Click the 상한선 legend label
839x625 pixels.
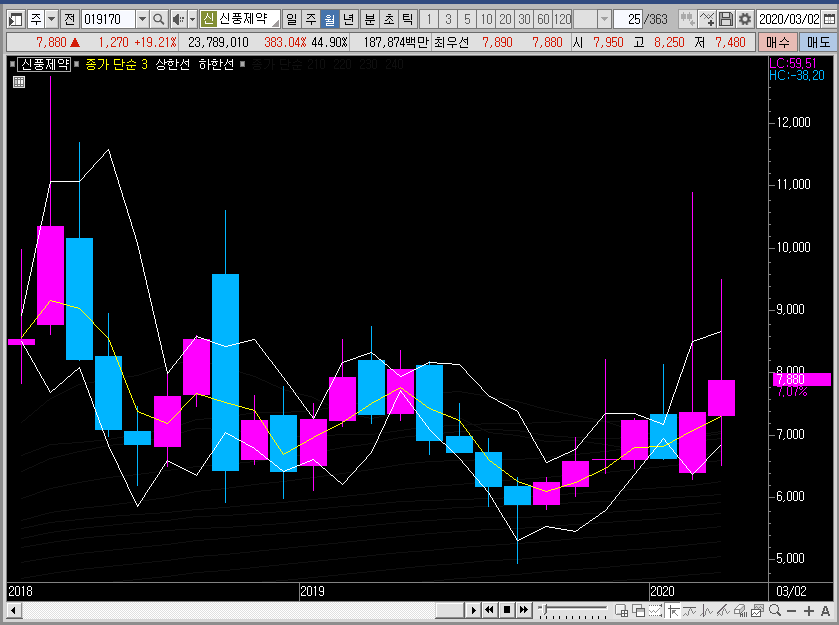pyautogui.click(x=172, y=65)
